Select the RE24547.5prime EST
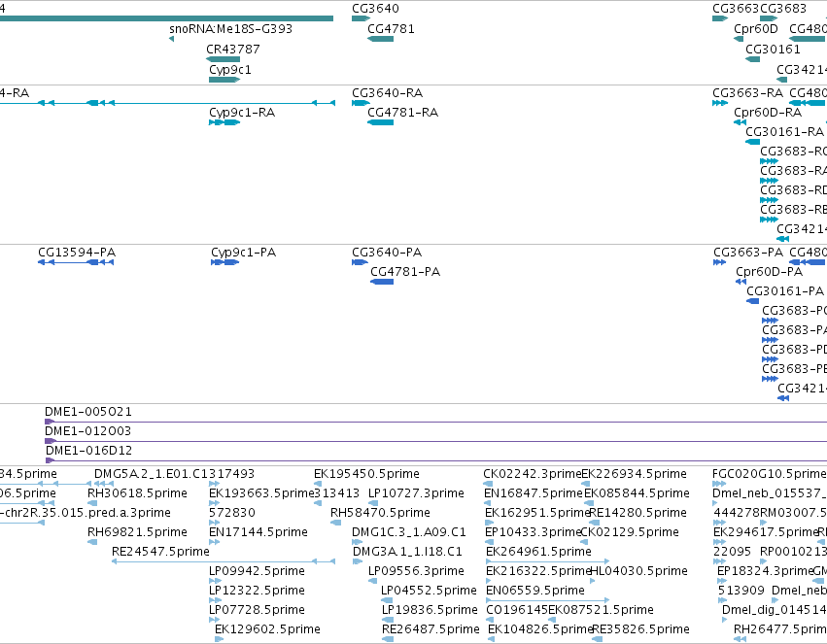Screen dimensions: 827x644 (x=224, y=561)
